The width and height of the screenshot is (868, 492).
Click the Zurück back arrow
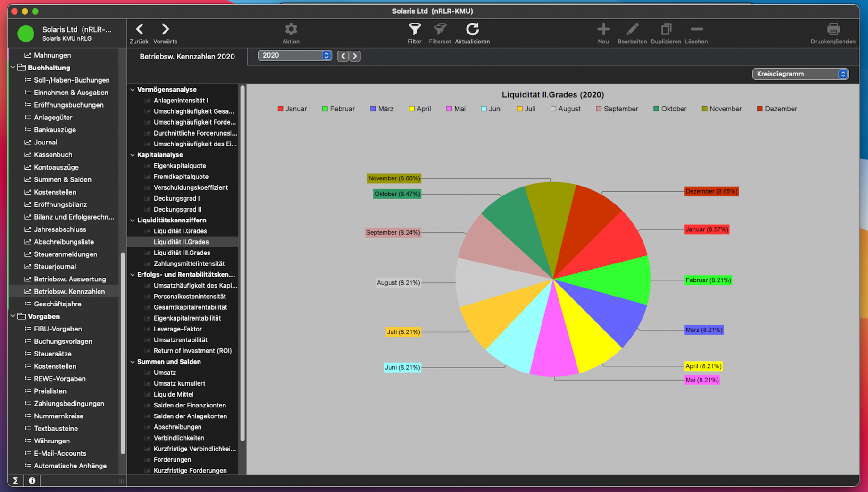tap(139, 30)
